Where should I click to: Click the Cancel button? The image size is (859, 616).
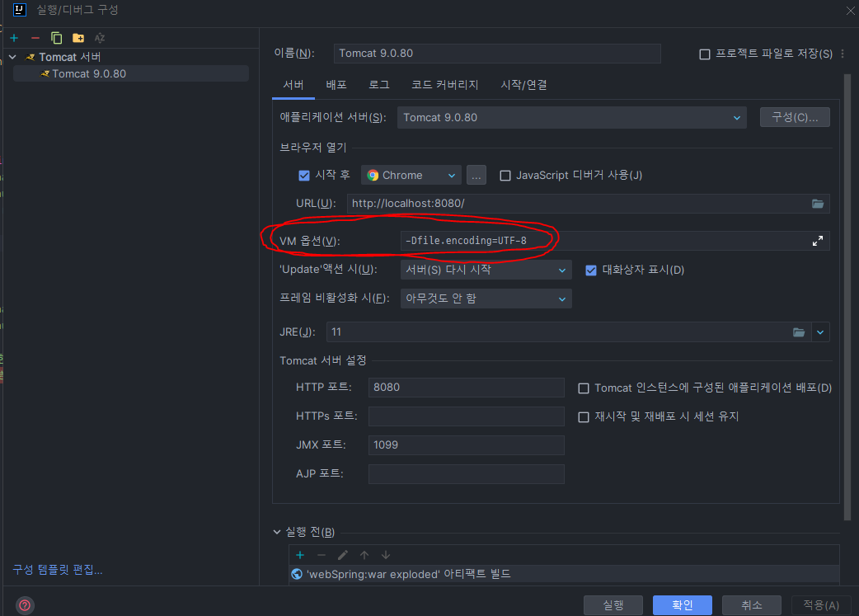[751, 605]
